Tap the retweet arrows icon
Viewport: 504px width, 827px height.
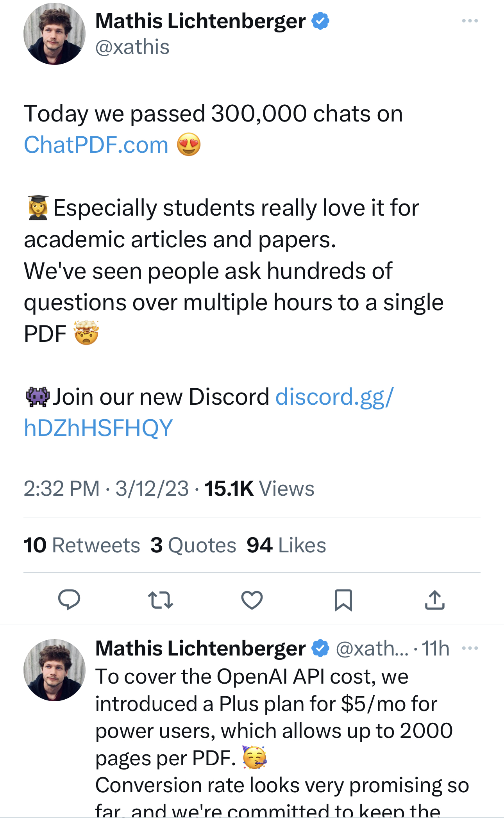pos(160,600)
